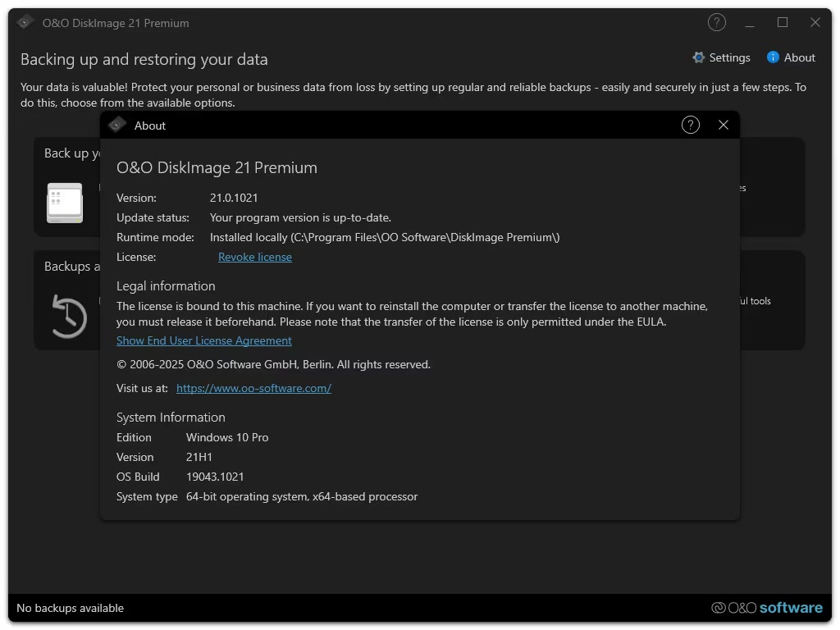Click the 'License:' label
This screenshot has width=840, height=630.
point(136,257)
